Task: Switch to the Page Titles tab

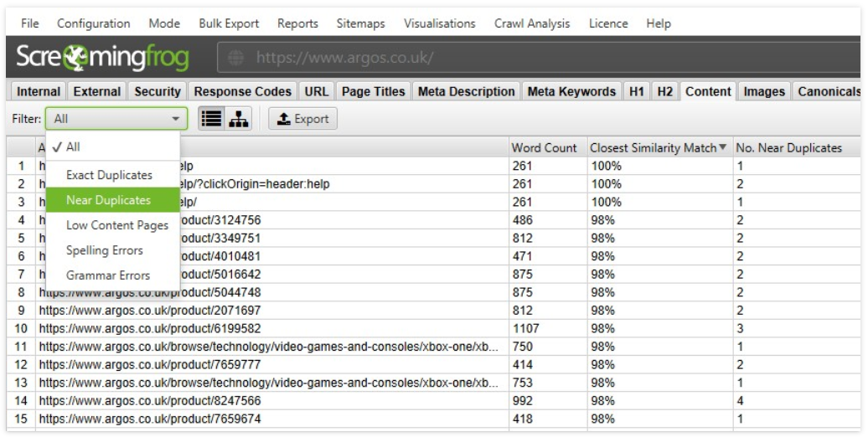Action: 373,91
